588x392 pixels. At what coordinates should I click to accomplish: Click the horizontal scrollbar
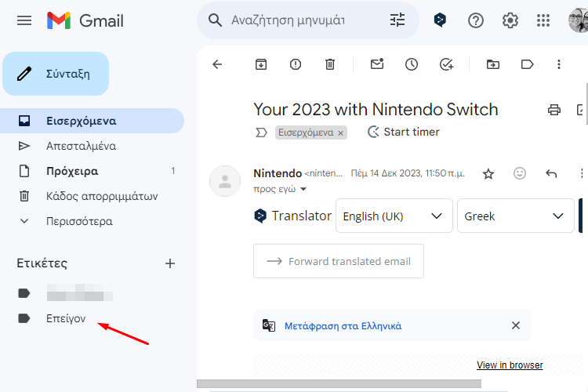tap(339, 383)
